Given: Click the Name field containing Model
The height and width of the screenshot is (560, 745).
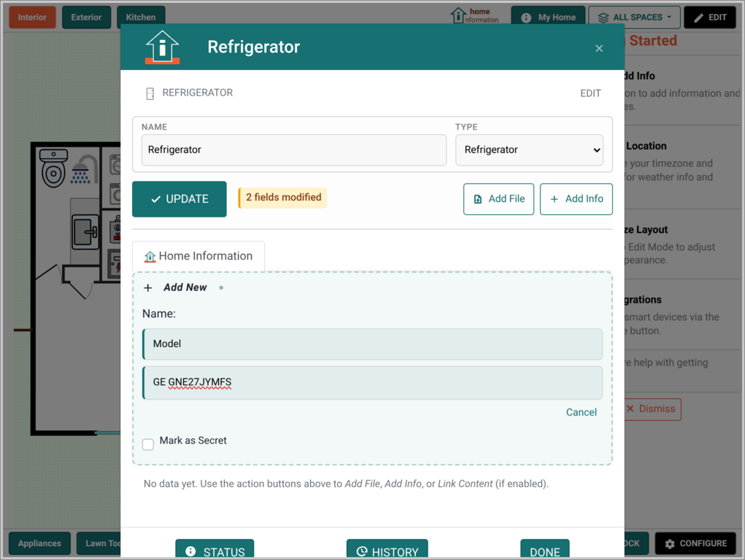Looking at the screenshot, I should point(372,344).
